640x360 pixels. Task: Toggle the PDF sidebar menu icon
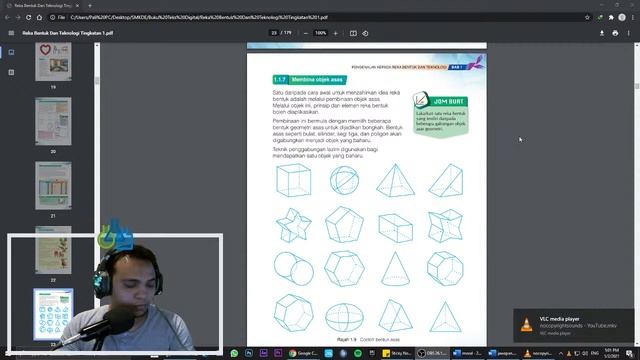(x=11, y=33)
